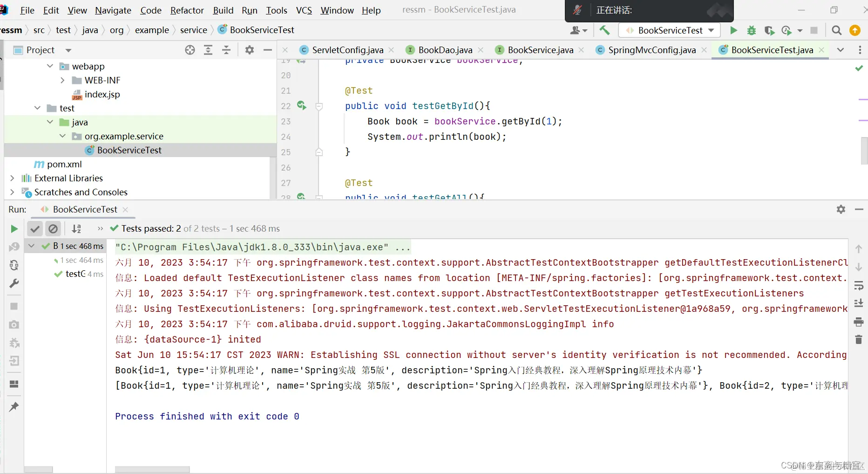
Task: Open the Refactor menu
Action: 187,10
